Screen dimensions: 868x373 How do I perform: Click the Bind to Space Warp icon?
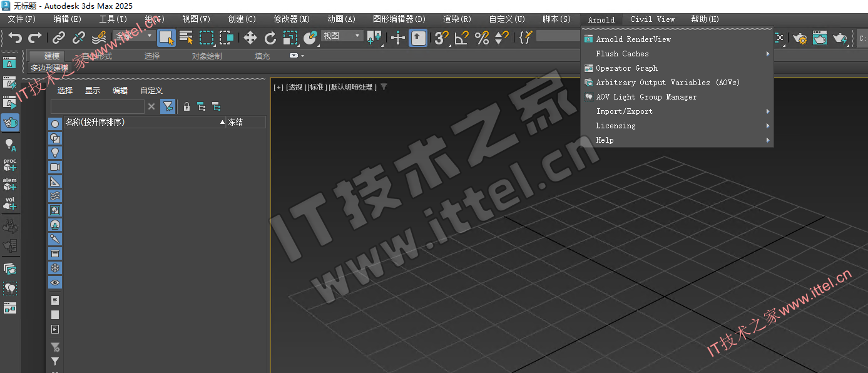point(99,38)
